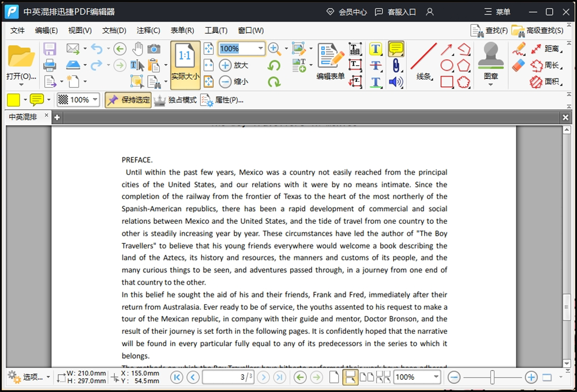Click the new blank document icon
The width and height of the screenshot is (577, 392).
click(x=73, y=81)
